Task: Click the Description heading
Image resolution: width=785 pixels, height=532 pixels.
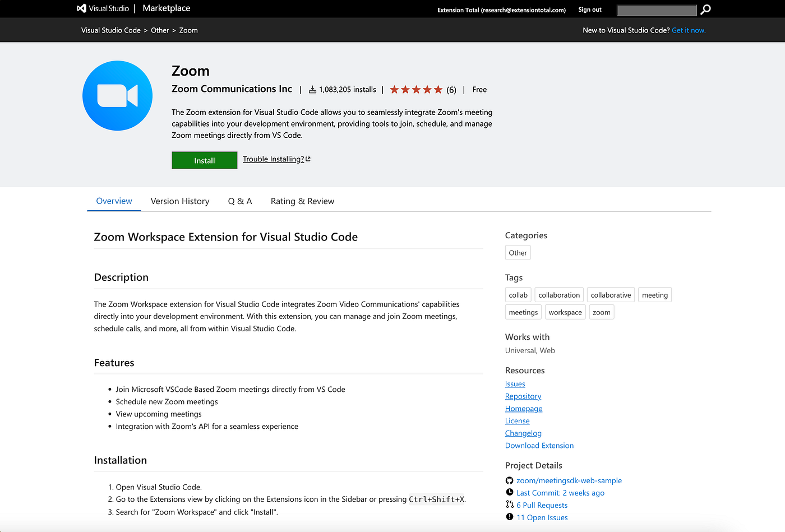Action: (121, 277)
